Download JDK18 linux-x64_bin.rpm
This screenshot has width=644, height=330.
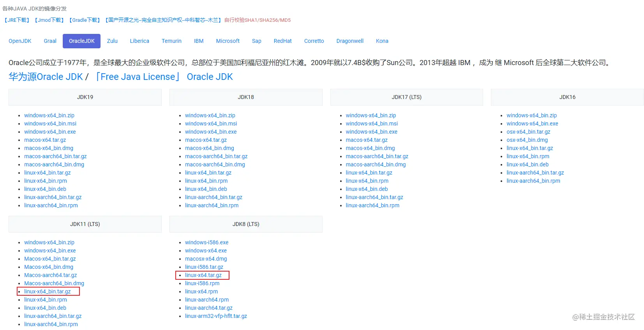coord(206,181)
